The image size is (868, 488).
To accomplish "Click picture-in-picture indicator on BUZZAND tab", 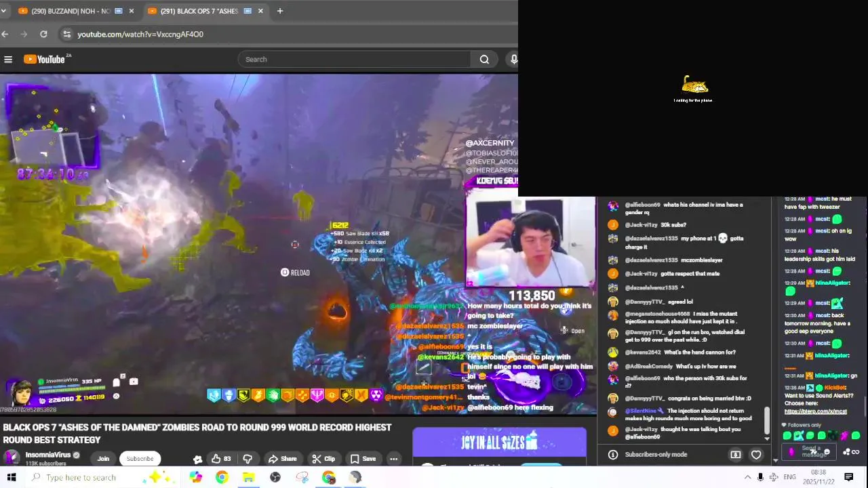I will click(119, 11).
